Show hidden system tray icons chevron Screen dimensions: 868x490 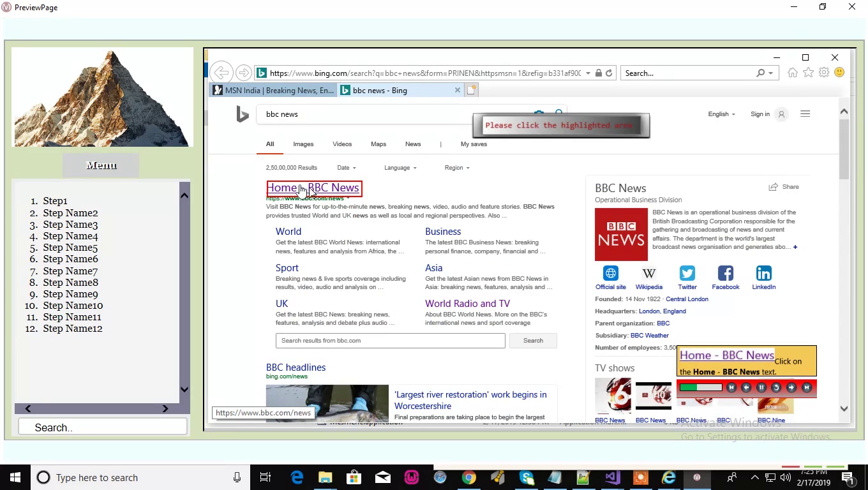point(754,477)
